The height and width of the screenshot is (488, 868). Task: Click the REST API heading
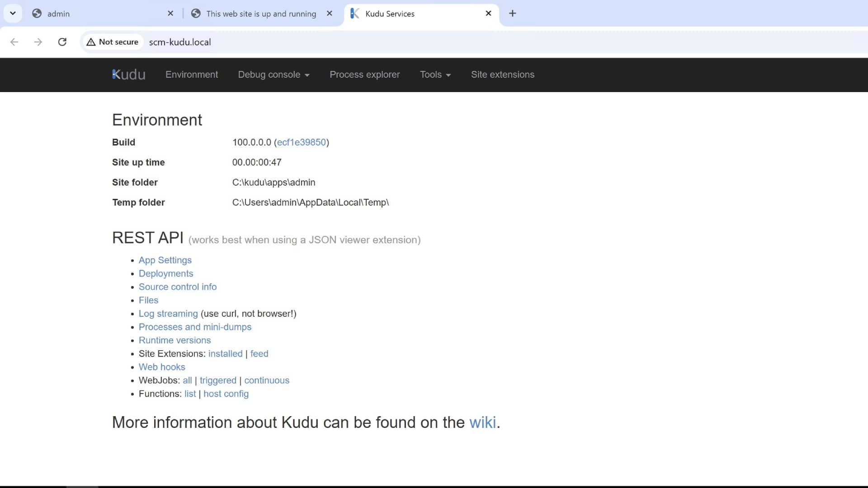(x=148, y=238)
